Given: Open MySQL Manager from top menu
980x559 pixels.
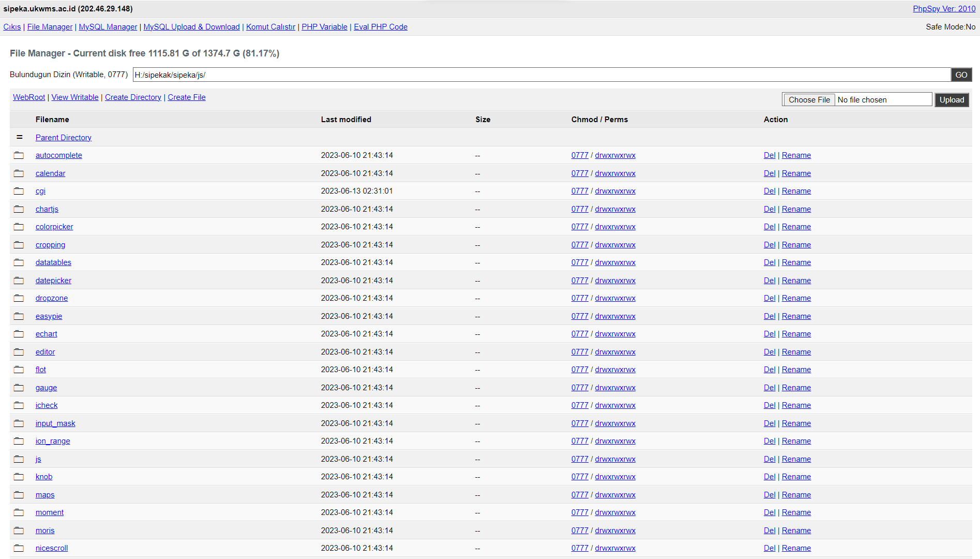Looking at the screenshot, I should [108, 27].
